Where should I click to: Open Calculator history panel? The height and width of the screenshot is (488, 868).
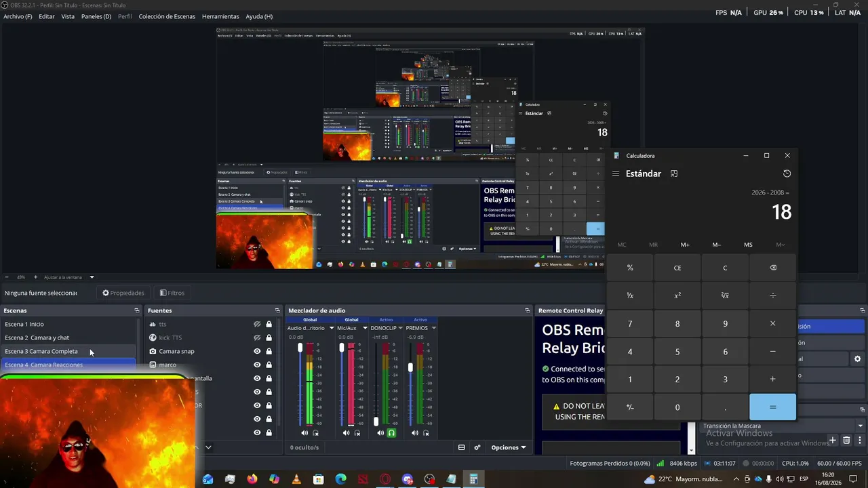pos(787,174)
